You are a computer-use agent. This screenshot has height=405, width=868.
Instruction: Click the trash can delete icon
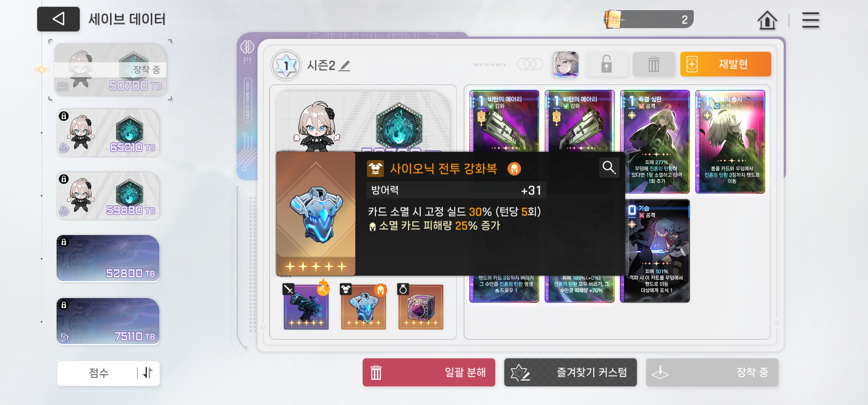click(654, 64)
